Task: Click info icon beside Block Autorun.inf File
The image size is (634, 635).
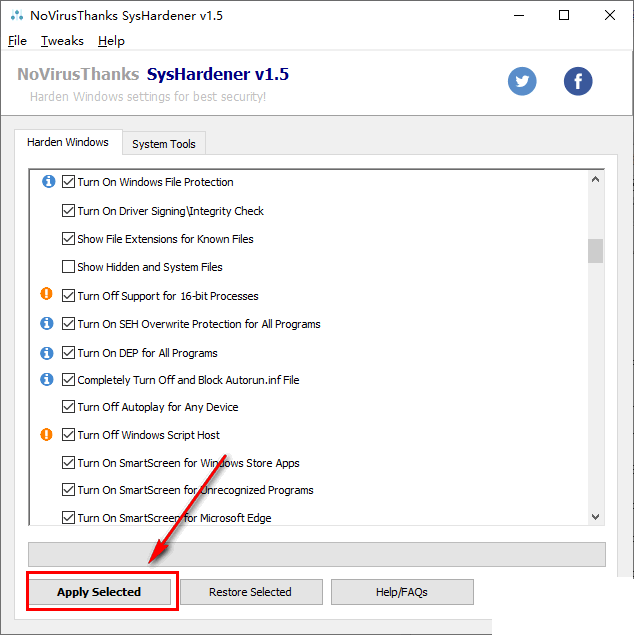Action: click(x=47, y=379)
